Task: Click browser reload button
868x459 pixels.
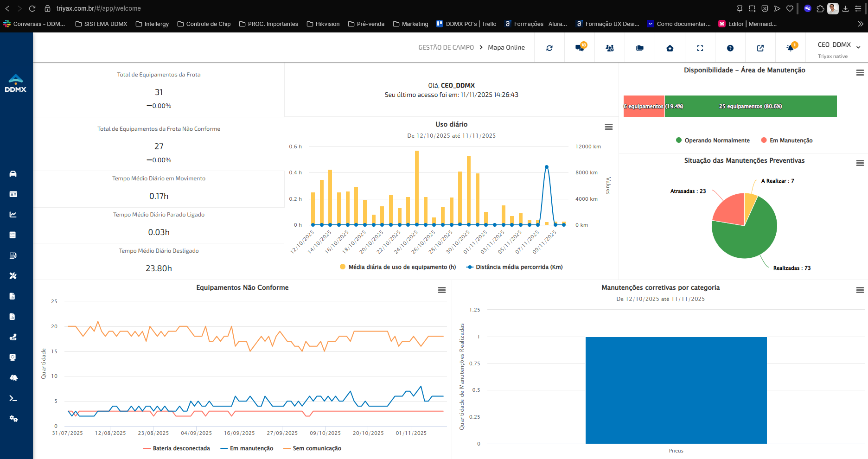Action: pyautogui.click(x=32, y=8)
